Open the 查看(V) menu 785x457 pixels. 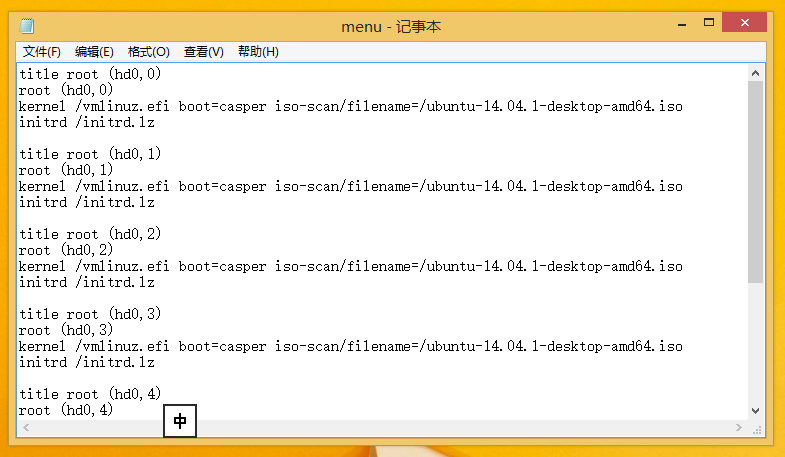tap(203, 52)
